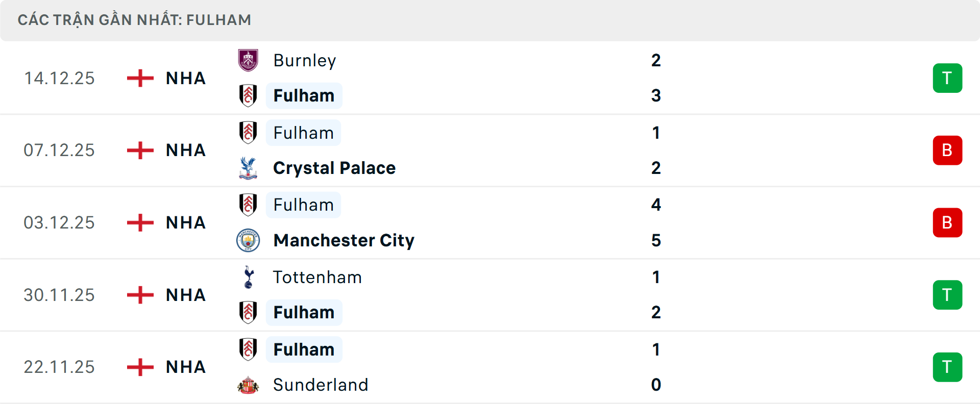This screenshot has height=404, width=980.
Task: Click the Burnley club crest icon
Action: point(248,60)
